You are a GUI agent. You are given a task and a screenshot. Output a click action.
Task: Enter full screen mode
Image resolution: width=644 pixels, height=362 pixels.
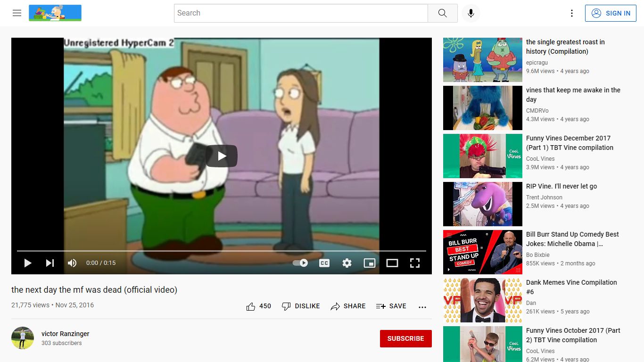coord(415,263)
